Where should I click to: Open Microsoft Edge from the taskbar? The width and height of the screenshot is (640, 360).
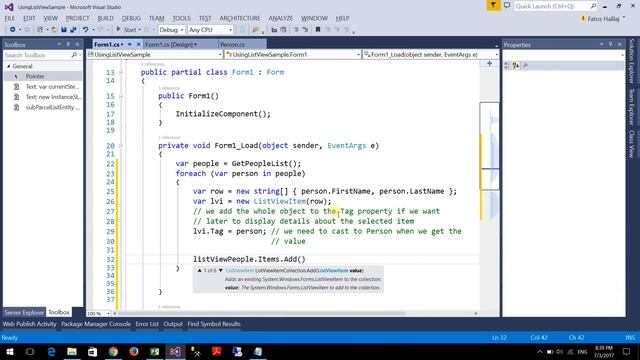(x=51, y=351)
